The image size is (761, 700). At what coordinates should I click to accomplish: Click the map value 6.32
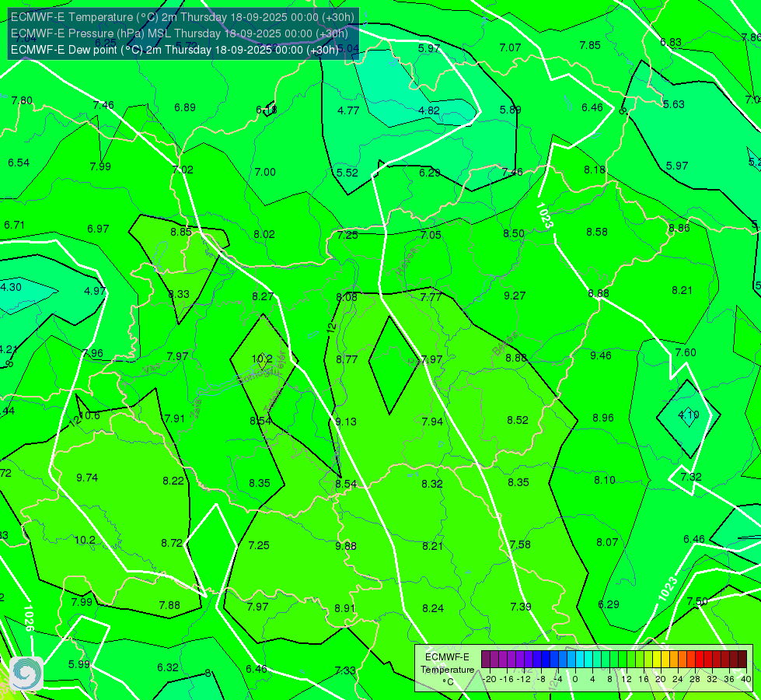[167, 668]
